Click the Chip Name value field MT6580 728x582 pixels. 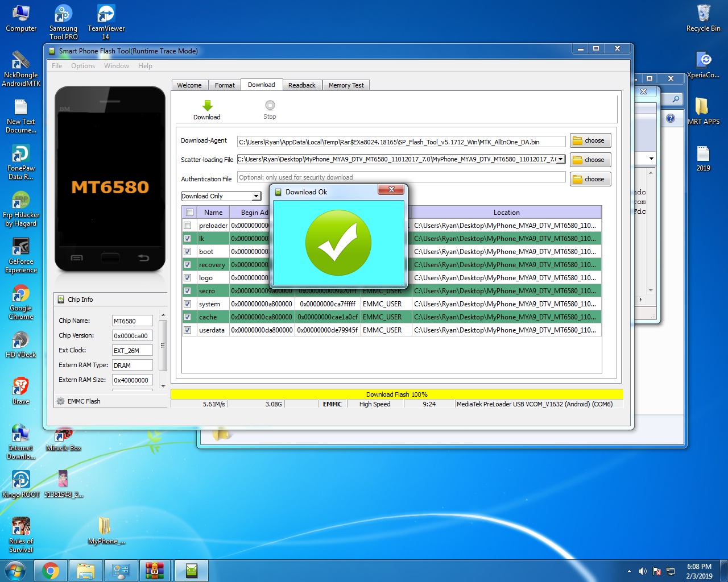132,321
